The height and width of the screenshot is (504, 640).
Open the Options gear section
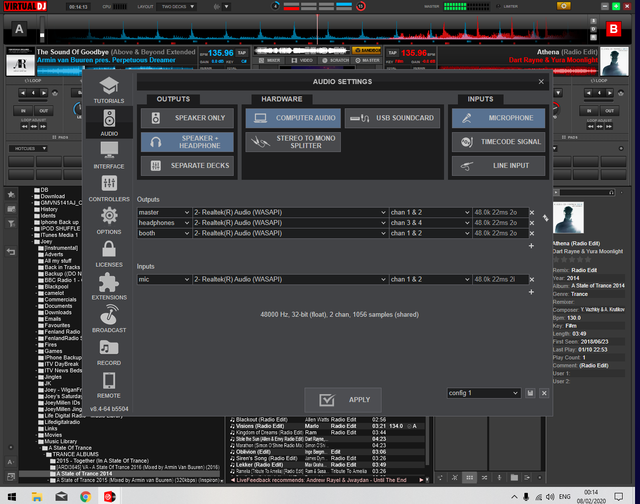click(x=109, y=221)
